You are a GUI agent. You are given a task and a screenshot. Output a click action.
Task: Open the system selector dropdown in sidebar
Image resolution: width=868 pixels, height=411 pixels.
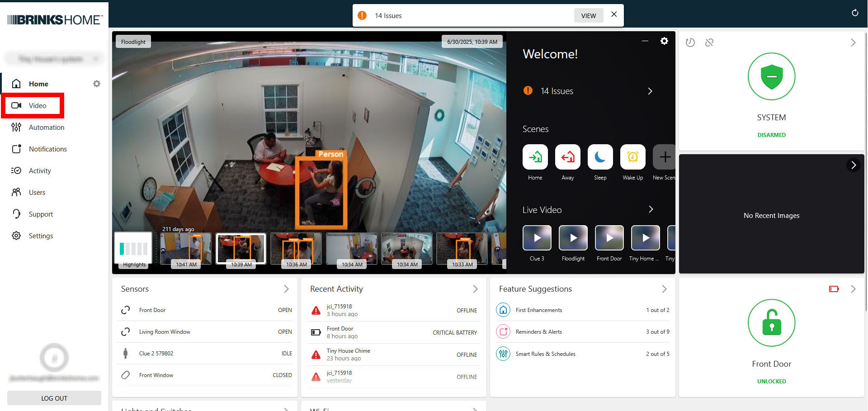(x=54, y=59)
